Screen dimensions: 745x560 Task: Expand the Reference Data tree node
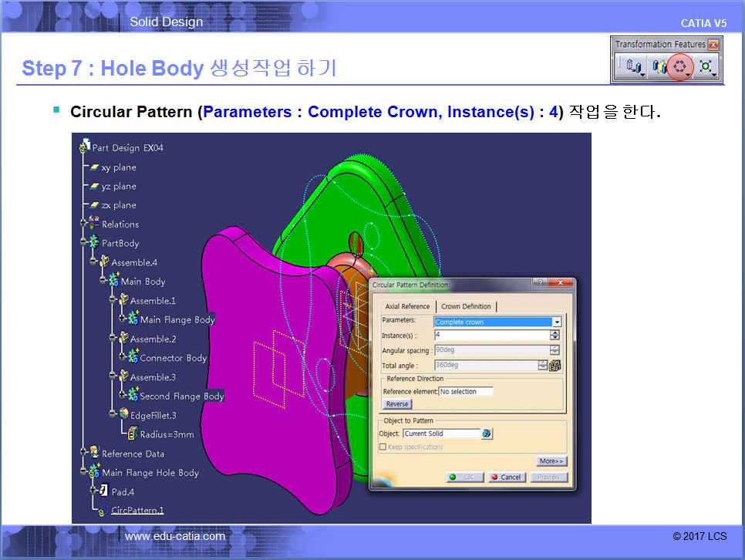pos(83,454)
